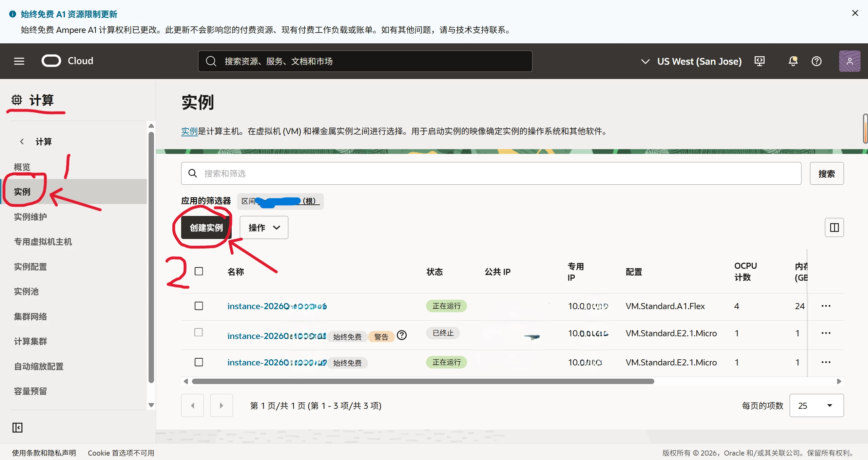Viewport: 868px width, 460px height.
Task: Open the A1.Flex instance name link
Action: click(277, 306)
